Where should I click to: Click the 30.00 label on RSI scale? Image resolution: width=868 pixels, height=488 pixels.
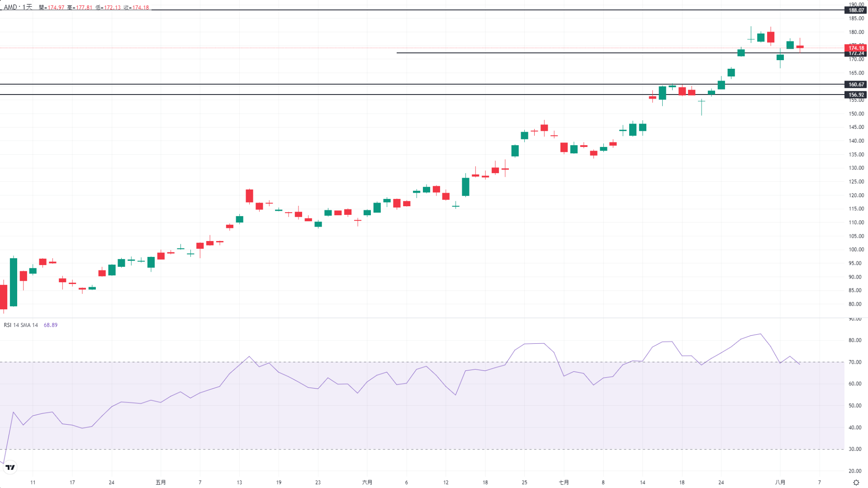pyautogui.click(x=854, y=449)
